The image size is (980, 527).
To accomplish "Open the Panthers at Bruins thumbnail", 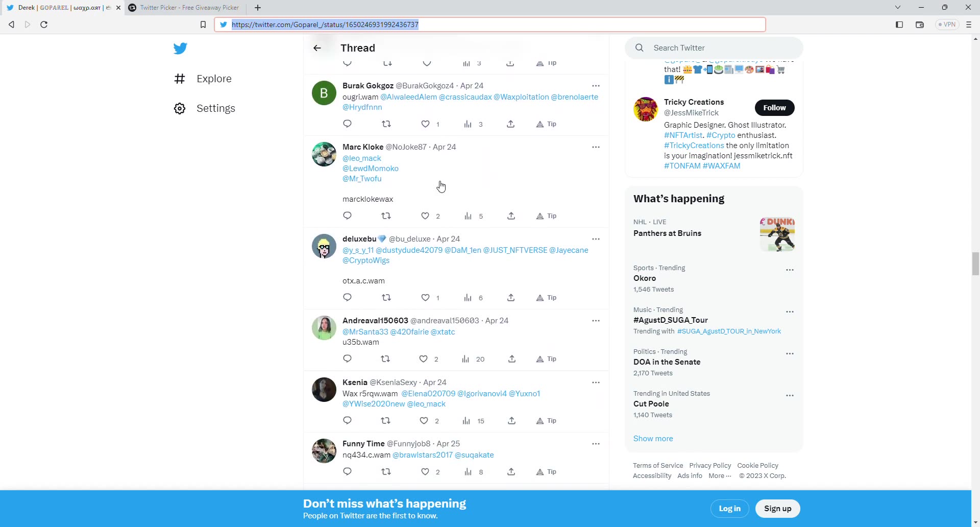I will [x=777, y=234].
